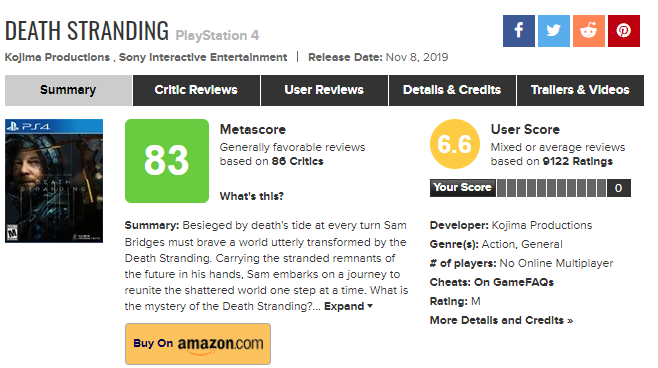Open the 9122 Ratings link

[577, 161]
